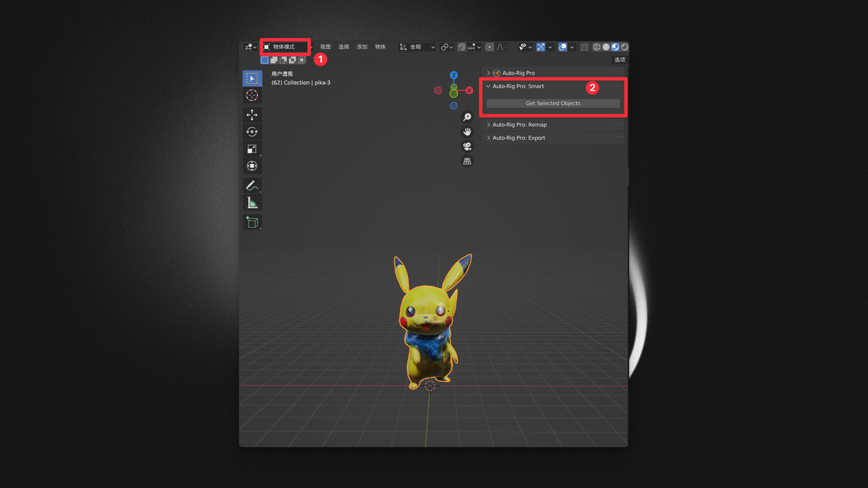This screenshot has width=868, height=488.
Task: Select the Scale tool
Action: click(x=252, y=148)
